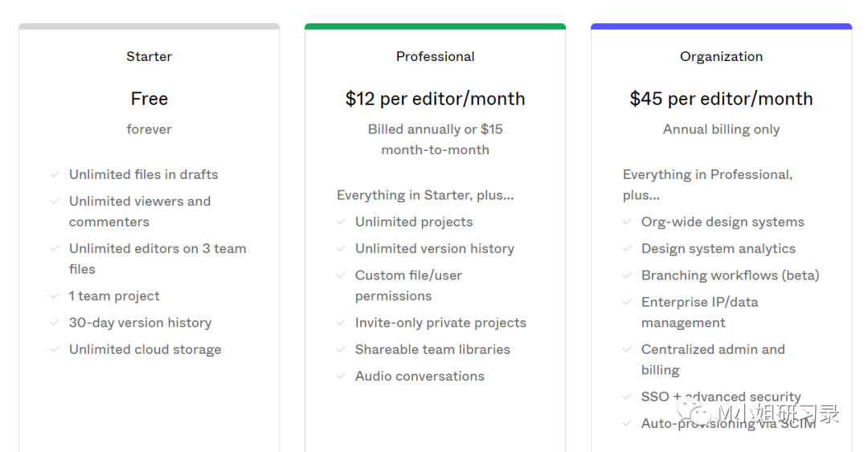
Task: Click the "$12 per editor/month" price
Action: (435, 99)
